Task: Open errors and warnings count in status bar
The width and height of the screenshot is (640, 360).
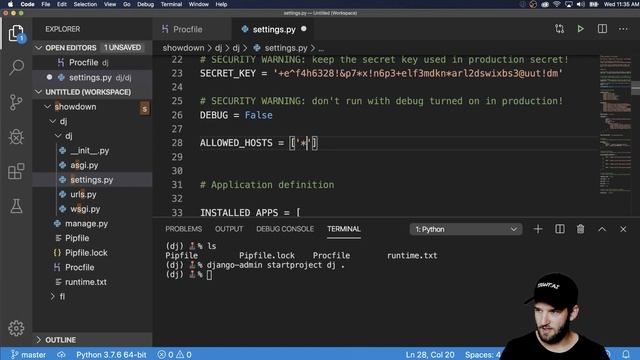Action: pos(174,354)
